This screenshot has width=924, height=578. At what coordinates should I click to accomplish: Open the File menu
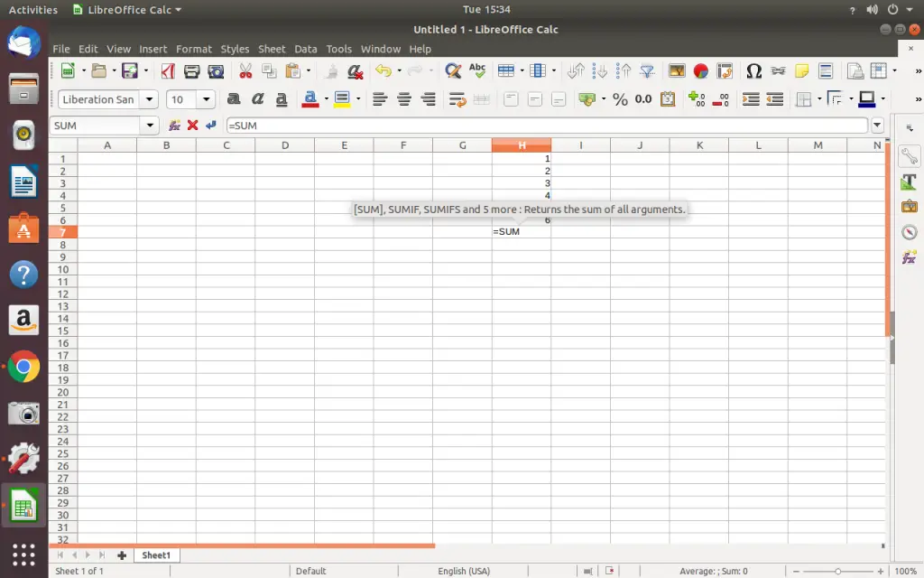click(x=60, y=49)
